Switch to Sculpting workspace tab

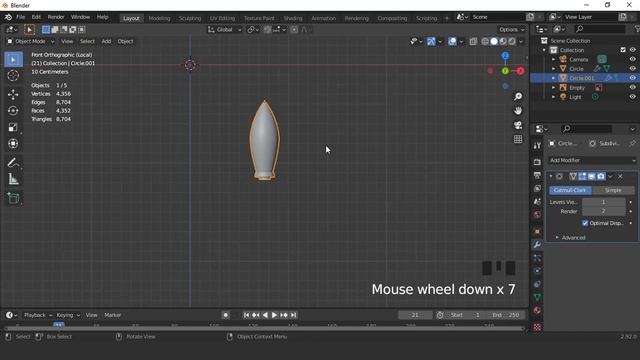(190, 18)
